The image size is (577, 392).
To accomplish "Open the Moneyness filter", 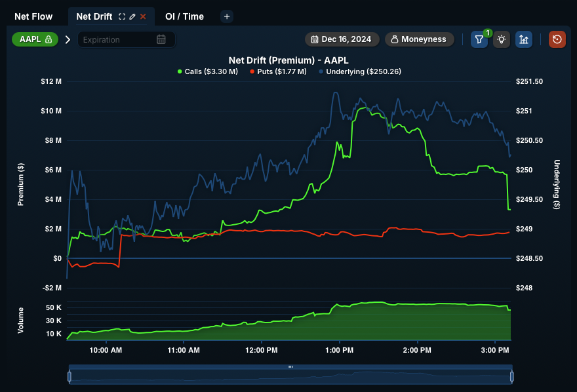I will [420, 39].
